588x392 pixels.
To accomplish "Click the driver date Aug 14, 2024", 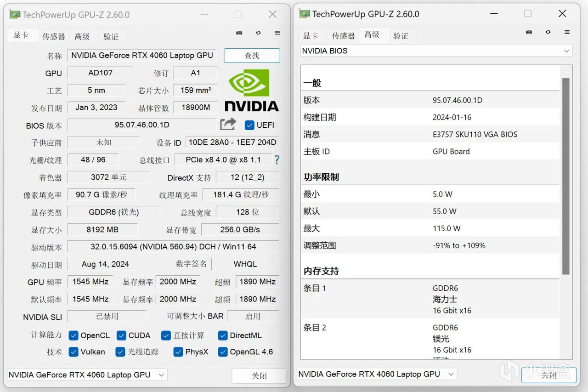I will point(105,264).
